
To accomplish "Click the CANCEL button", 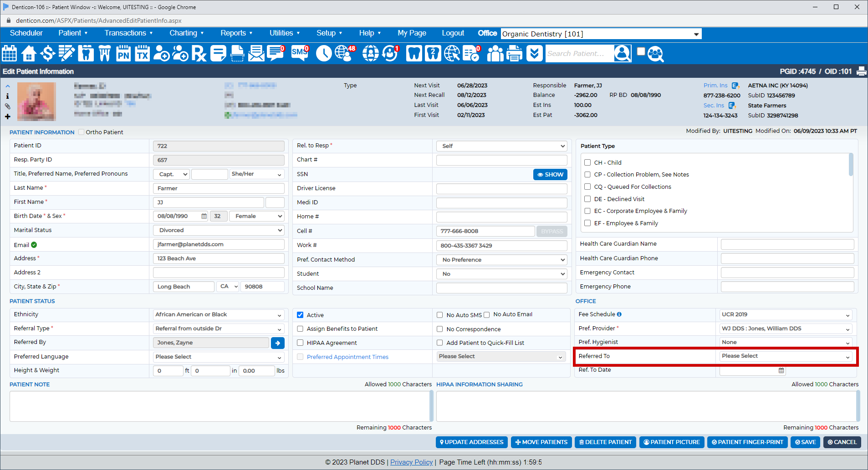I will tap(842, 442).
